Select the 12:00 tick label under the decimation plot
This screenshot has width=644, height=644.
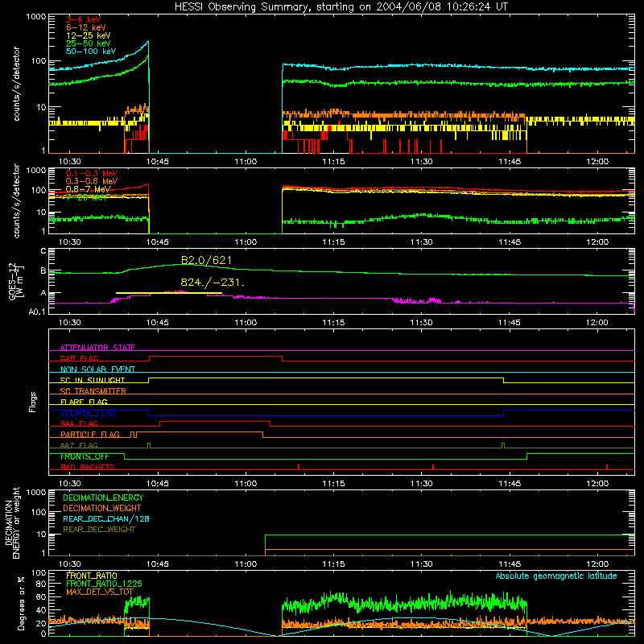[x=597, y=564]
